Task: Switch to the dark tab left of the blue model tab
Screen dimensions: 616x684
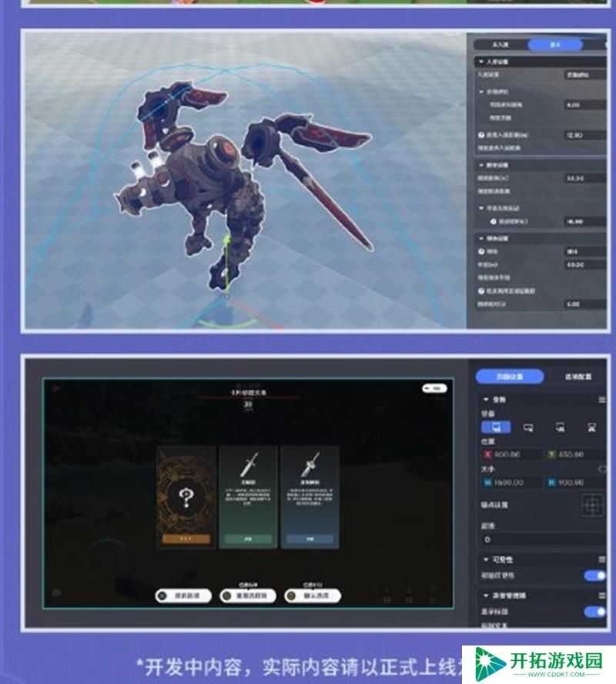Action: [x=500, y=45]
